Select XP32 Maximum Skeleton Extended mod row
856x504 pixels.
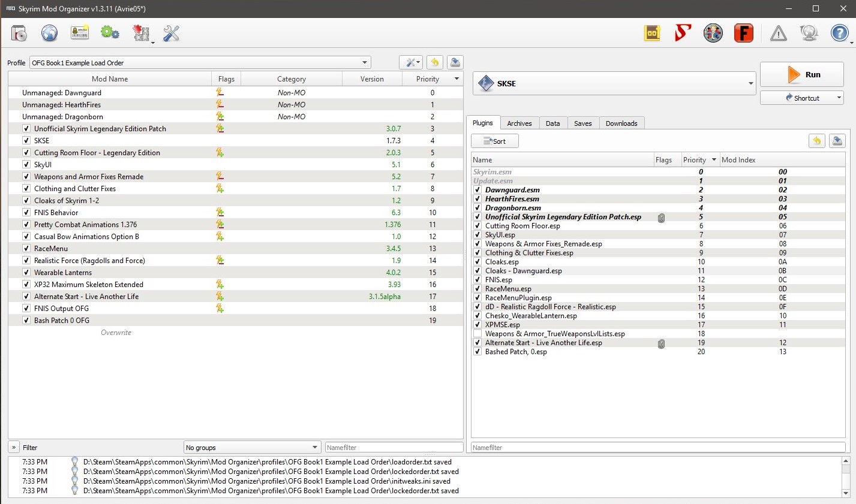[235, 285]
